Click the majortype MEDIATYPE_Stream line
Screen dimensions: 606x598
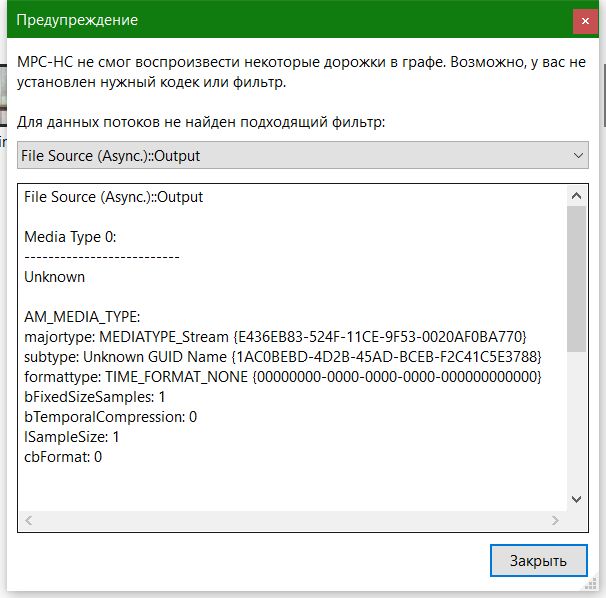pos(275,337)
